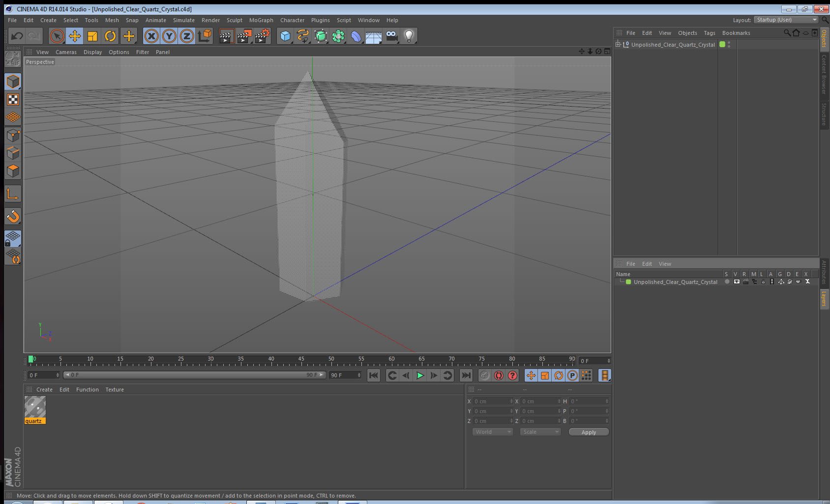The height and width of the screenshot is (504, 830).
Task: Click the Undo arrow icon
Action: point(17,36)
